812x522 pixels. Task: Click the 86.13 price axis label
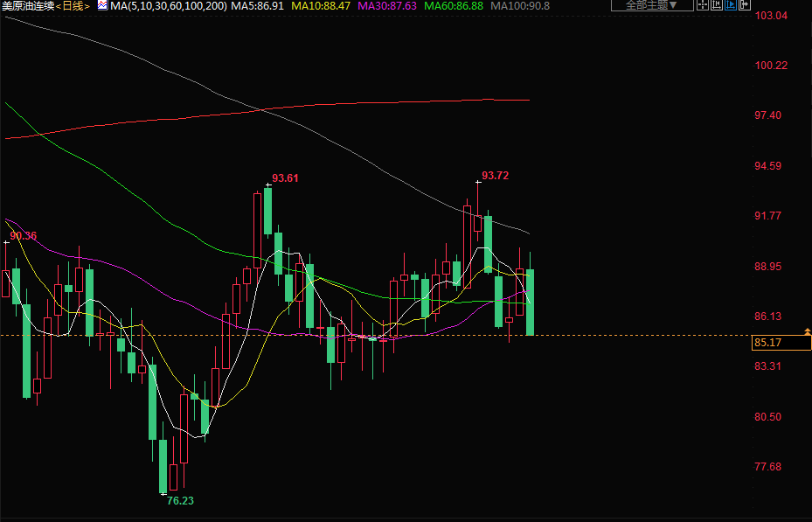tap(768, 317)
